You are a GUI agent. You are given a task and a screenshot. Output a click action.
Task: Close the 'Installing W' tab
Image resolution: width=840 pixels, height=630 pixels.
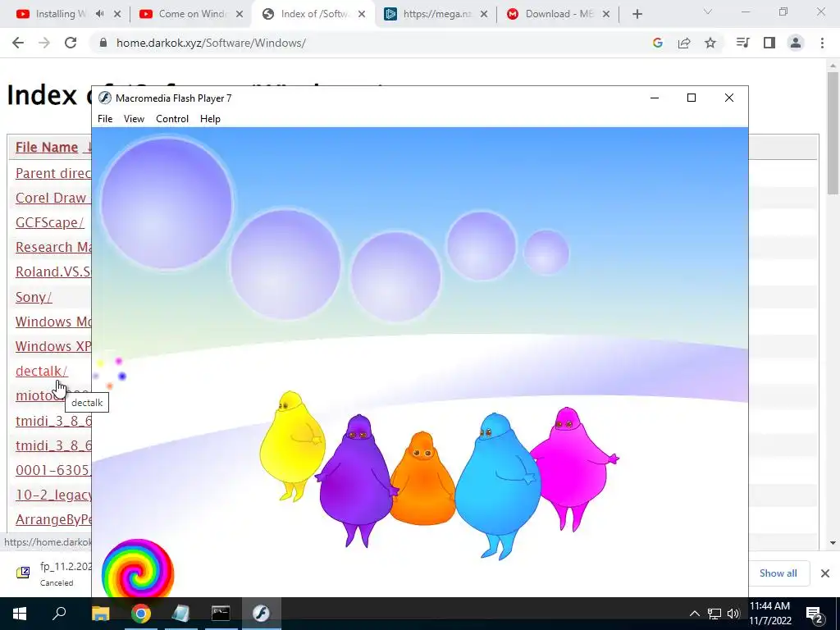(x=117, y=15)
